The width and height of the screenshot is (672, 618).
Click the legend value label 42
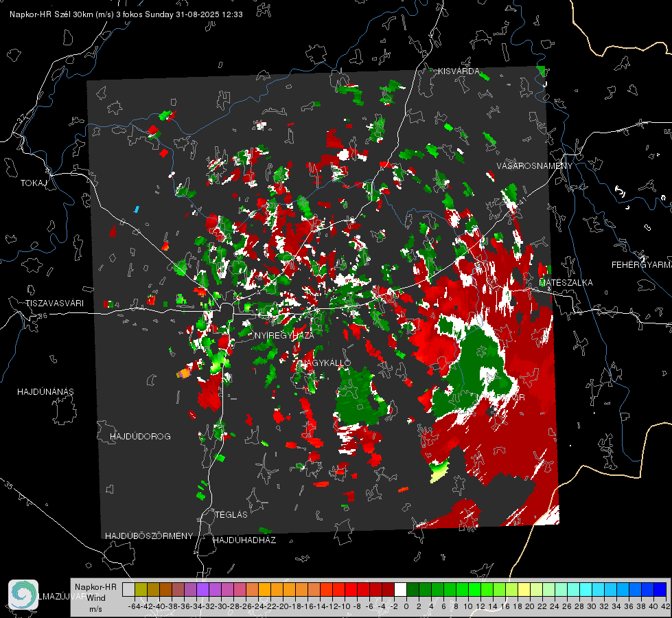(665, 606)
